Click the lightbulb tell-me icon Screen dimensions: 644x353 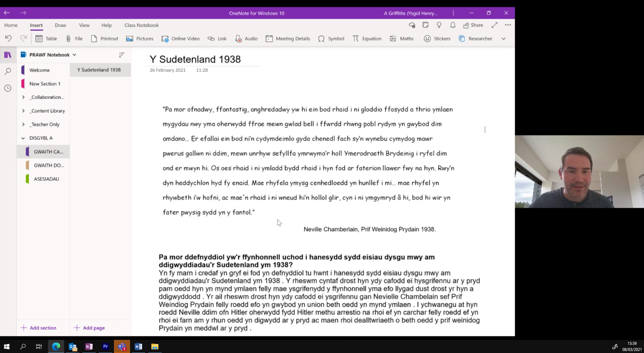[x=439, y=25]
